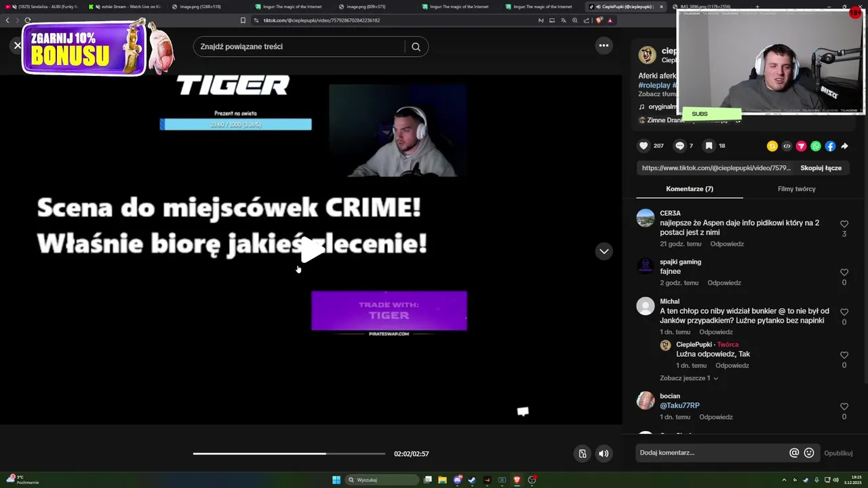This screenshot has height=488, width=868.
Task: Insert a mention with @ icon
Action: click(x=794, y=453)
